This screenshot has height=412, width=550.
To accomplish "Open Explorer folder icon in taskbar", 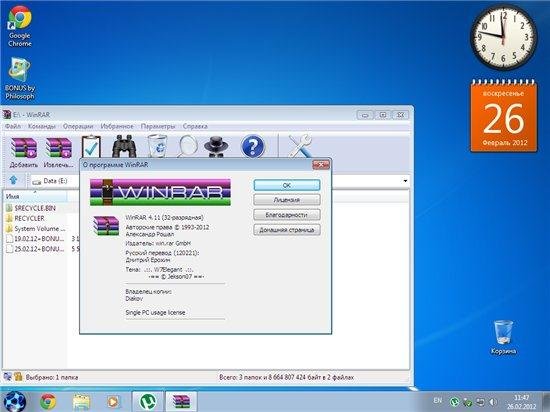I will pyautogui.click(x=81, y=402).
